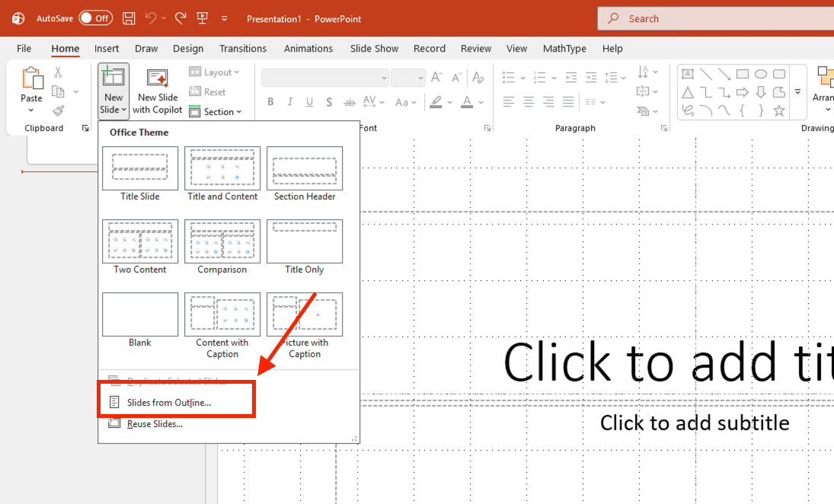The width and height of the screenshot is (834, 504).
Task: Switch to the Design tab
Action: (188, 49)
